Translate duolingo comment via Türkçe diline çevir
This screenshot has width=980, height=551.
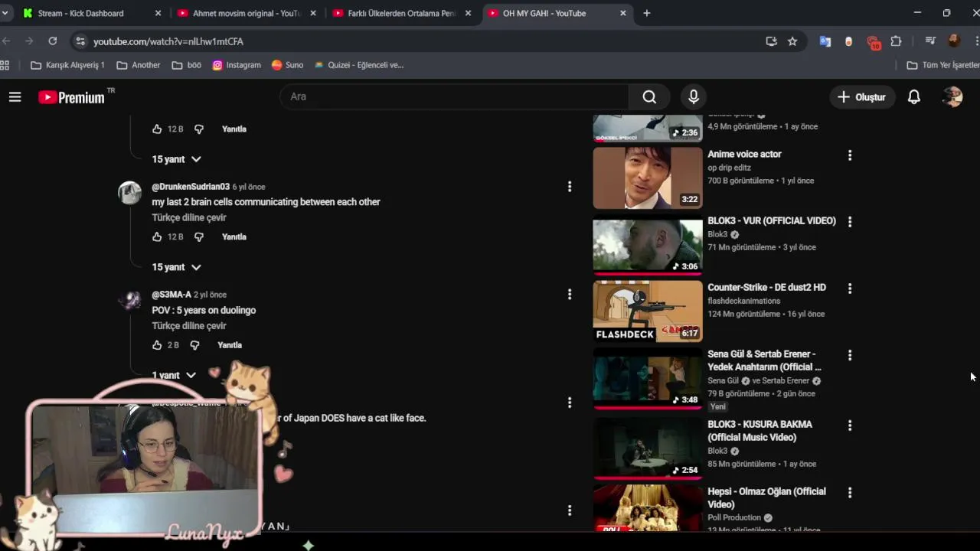pos(189,325)
